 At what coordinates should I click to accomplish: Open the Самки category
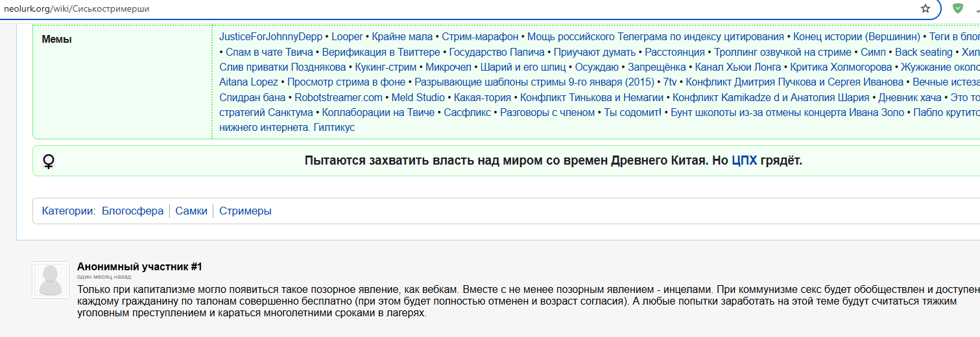[191, 211]
